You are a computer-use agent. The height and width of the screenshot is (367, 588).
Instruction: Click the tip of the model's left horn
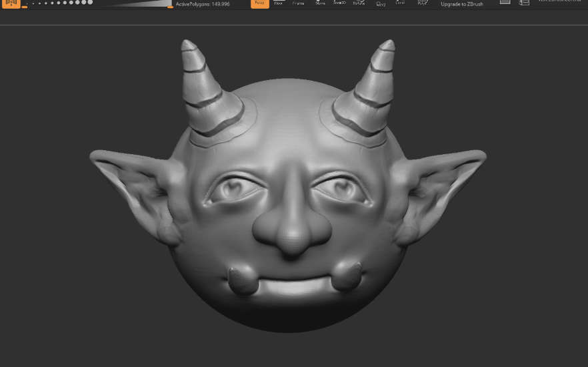tap(187, 45)
